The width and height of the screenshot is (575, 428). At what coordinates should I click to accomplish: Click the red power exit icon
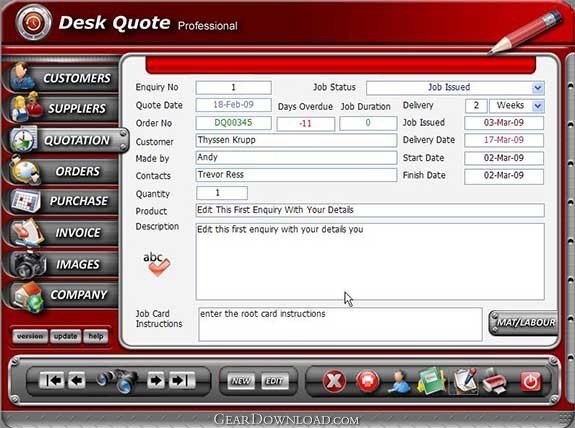coord(531,381)
